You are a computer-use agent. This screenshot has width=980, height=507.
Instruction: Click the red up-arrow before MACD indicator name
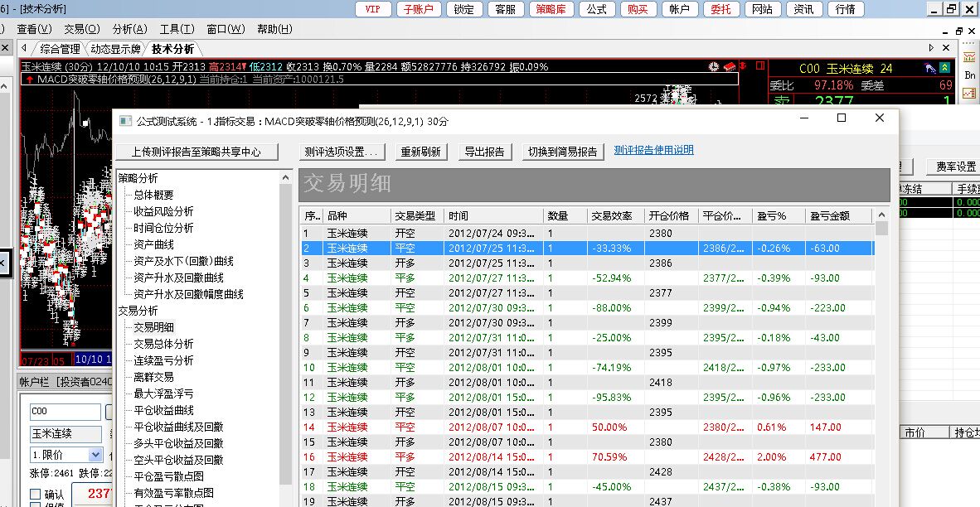coord(30,80)
